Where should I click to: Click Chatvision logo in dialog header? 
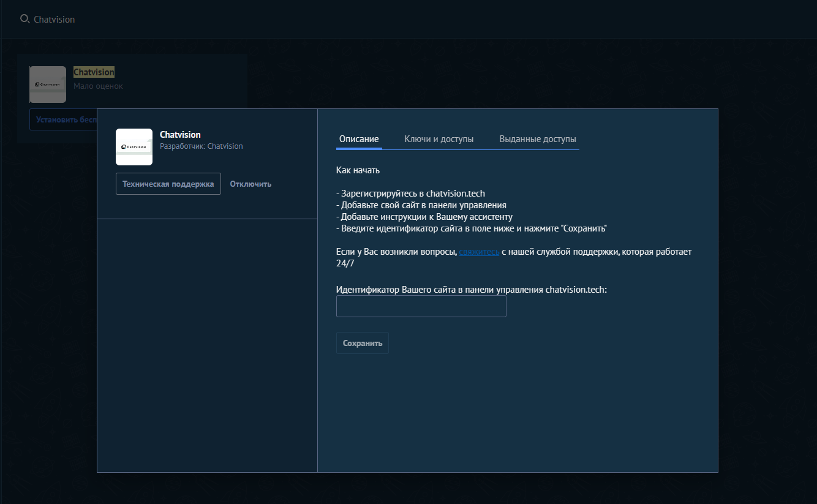[134, 147]
